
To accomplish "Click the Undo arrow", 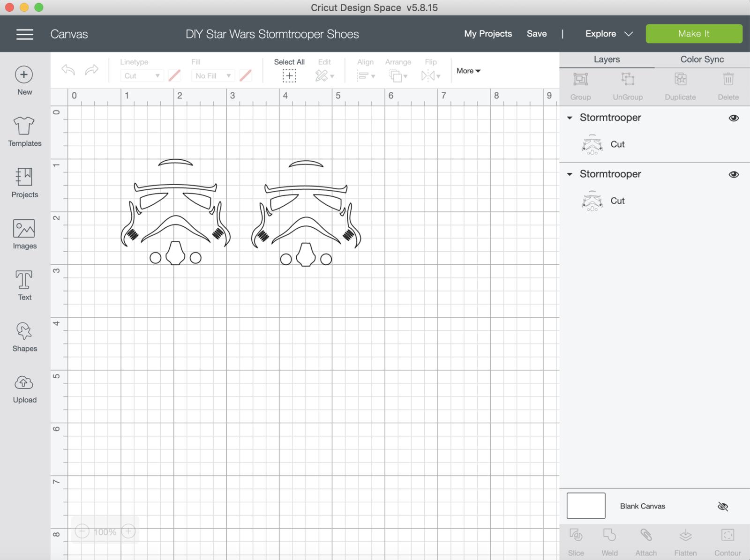I will pyautogui.click(x=68, y=70).
